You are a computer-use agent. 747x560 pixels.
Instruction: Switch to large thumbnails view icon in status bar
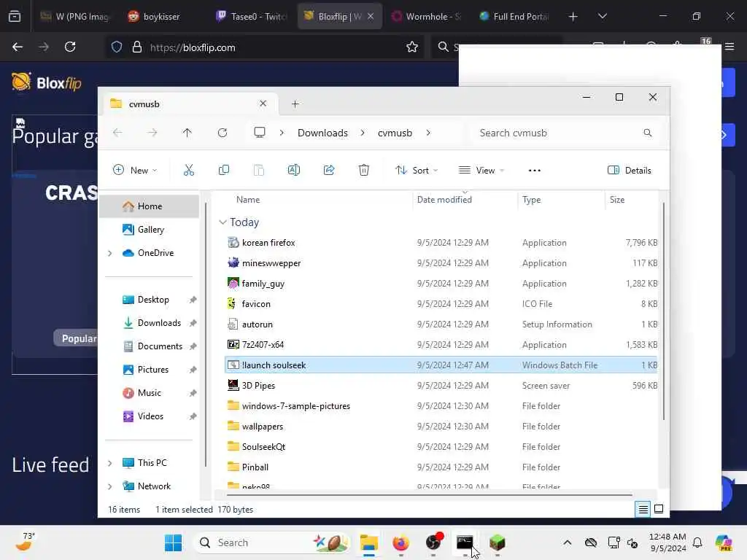(x=659, y=509)
